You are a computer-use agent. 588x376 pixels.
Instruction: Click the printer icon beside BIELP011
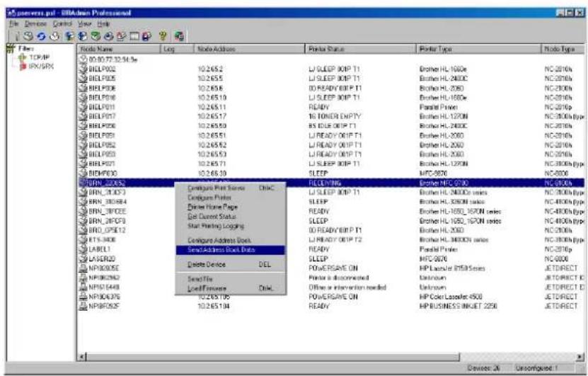pos(83,107)
